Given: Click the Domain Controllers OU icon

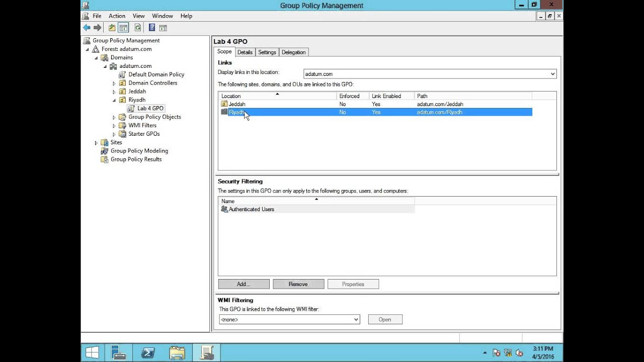Looking at the screenshot, I should coord(122,83).
